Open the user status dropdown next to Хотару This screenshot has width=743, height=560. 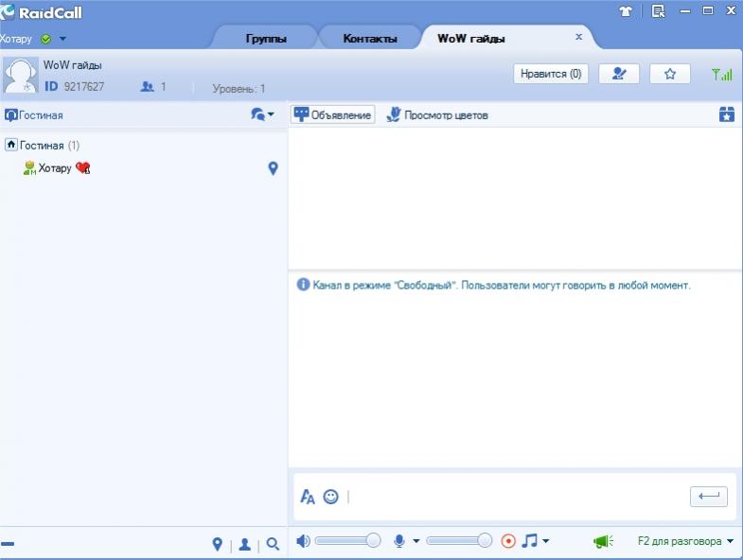62,39
